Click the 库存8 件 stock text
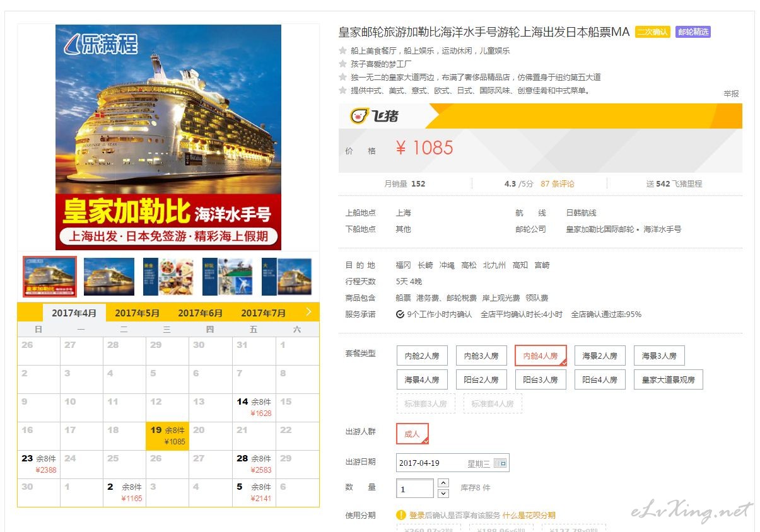760x532 pixels. [x=475, y=488]
